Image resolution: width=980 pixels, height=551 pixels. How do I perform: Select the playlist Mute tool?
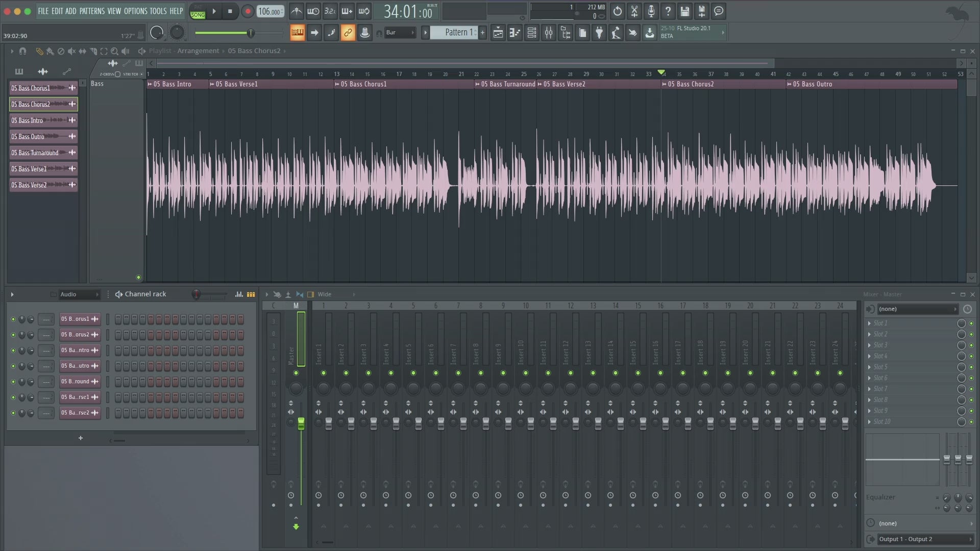click(71, 51)
